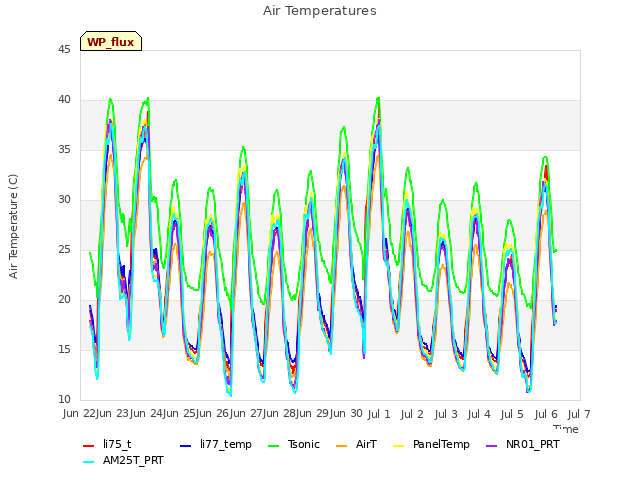Toggle the NR01_PRT legend entry
The width and height of the screenshot is (640, 480).
click(x=522, y=444)
